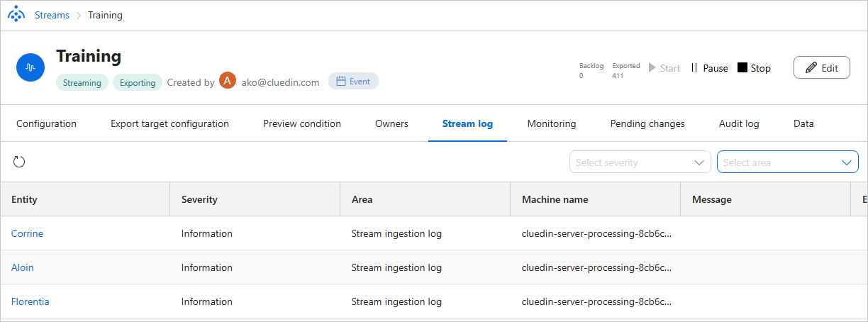Click the refresh log icon
The image size is (868, 322).
pyautogui.click(x=19, y=162)
